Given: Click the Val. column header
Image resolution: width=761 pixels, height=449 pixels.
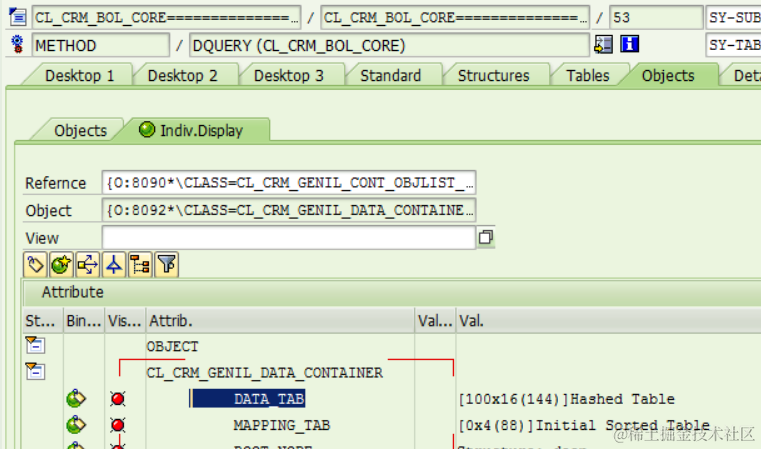Looking at the screenshot, I should pyautogui.click(x=608, y=320).
